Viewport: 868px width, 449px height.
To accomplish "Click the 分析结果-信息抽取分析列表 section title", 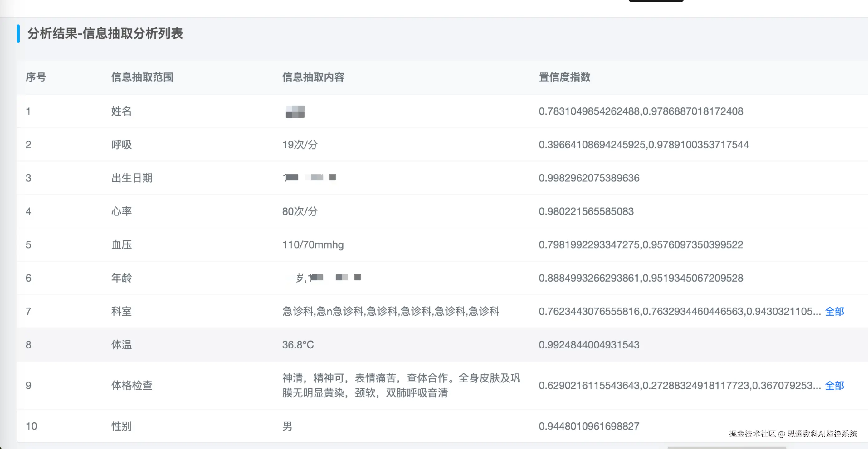I will pos(105,34).
